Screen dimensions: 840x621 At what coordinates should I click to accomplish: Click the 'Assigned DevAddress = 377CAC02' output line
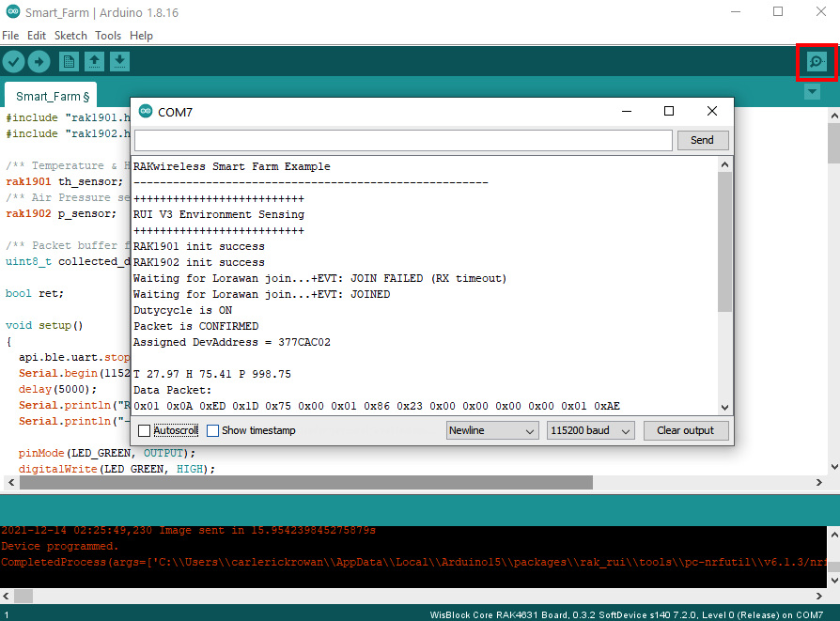tap(232, 342)
